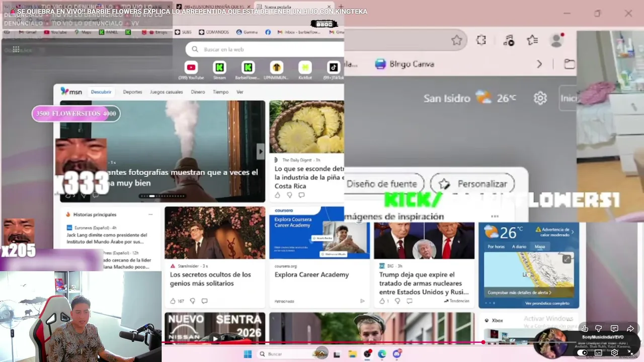
Task: Click the San Isidro 26° weather
Action: [469, 98]
